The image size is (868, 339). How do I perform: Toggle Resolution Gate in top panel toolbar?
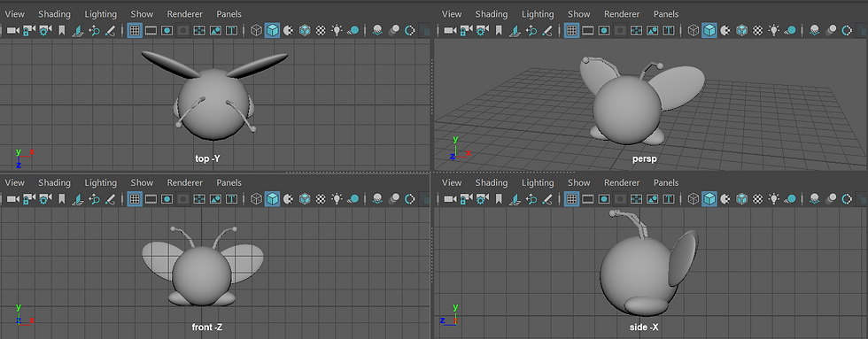click(167, 30)
